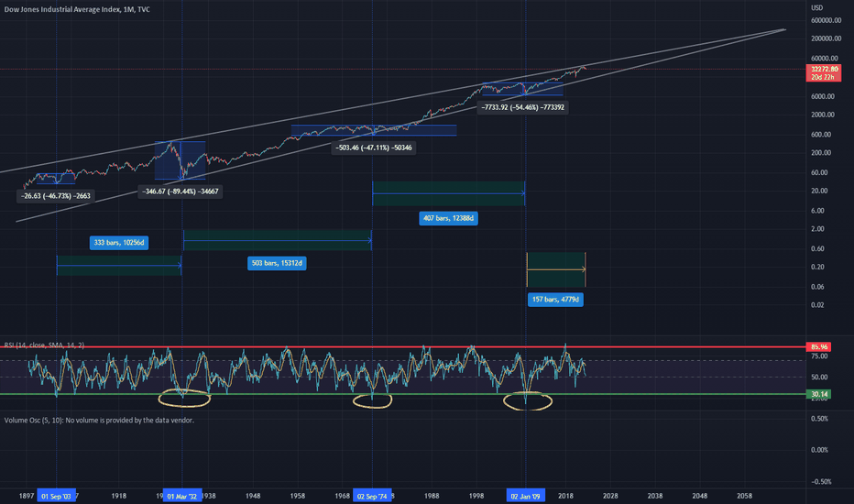Image resolution: width=854 pixels, height=504 pixels.
Task: Click the 600.00 price scale value
Action: pyautogui.click(x=821, y=135)
